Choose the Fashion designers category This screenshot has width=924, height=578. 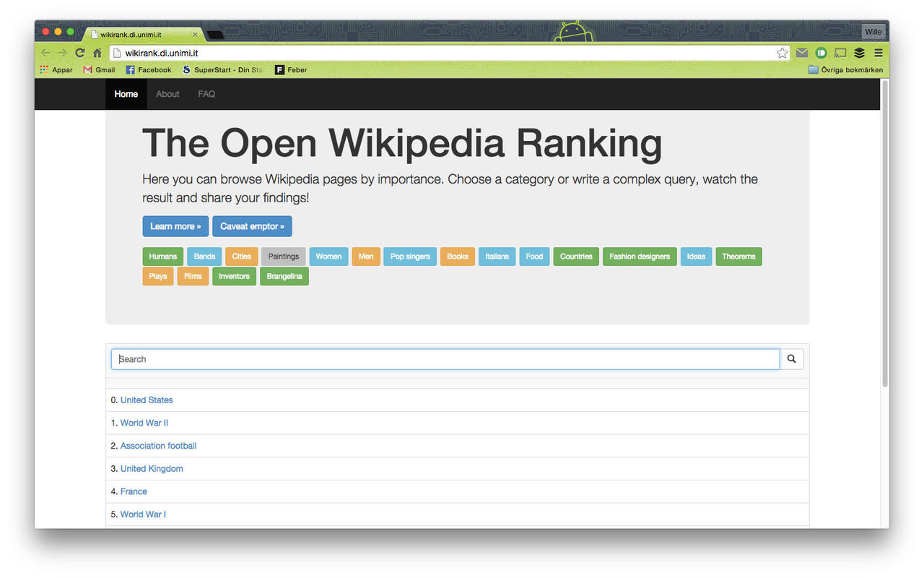(639, 256)
